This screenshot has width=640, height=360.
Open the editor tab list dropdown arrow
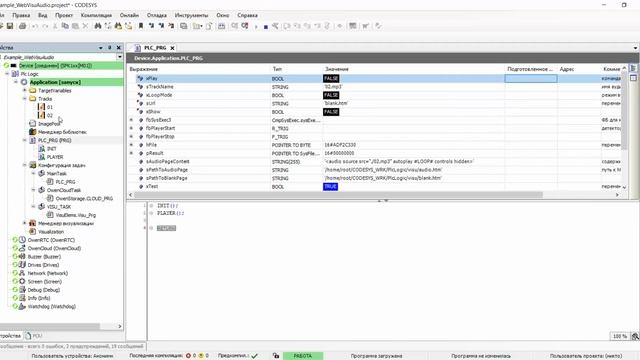point(636,48)
